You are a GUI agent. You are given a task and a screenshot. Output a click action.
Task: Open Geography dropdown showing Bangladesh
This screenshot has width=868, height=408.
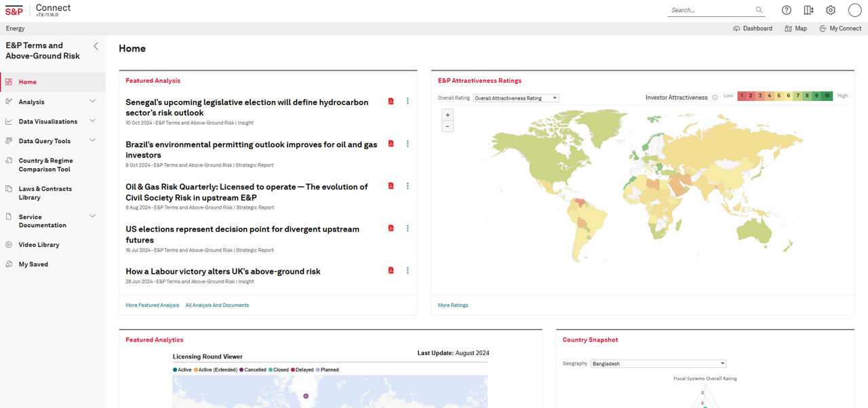click(658, 364)
